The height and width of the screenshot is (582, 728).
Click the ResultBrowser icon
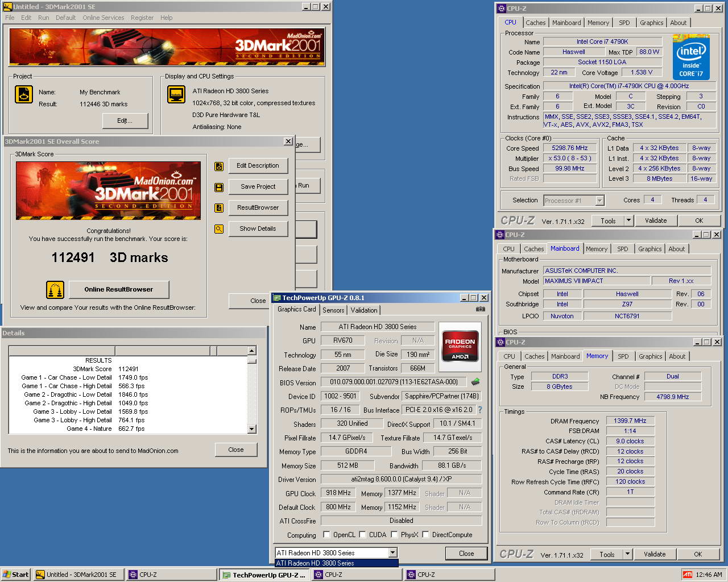click(219, 208)
